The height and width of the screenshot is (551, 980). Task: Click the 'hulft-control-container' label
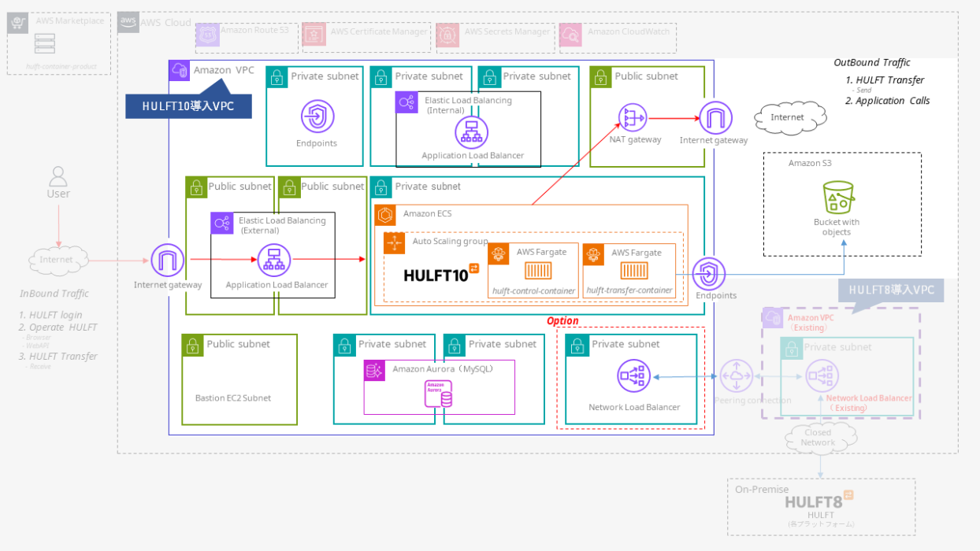pyautogui.click(x=534, y=290)
